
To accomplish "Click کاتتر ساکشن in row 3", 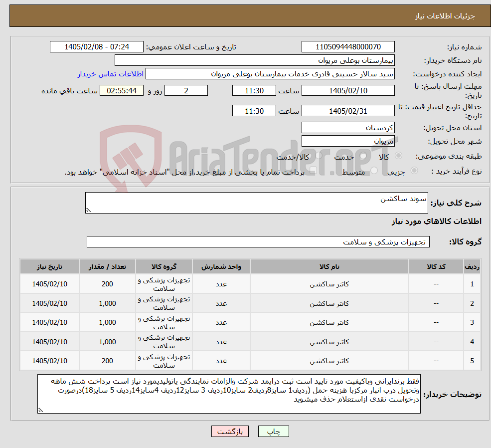I will pyautogui.click(x=329, y=322).
